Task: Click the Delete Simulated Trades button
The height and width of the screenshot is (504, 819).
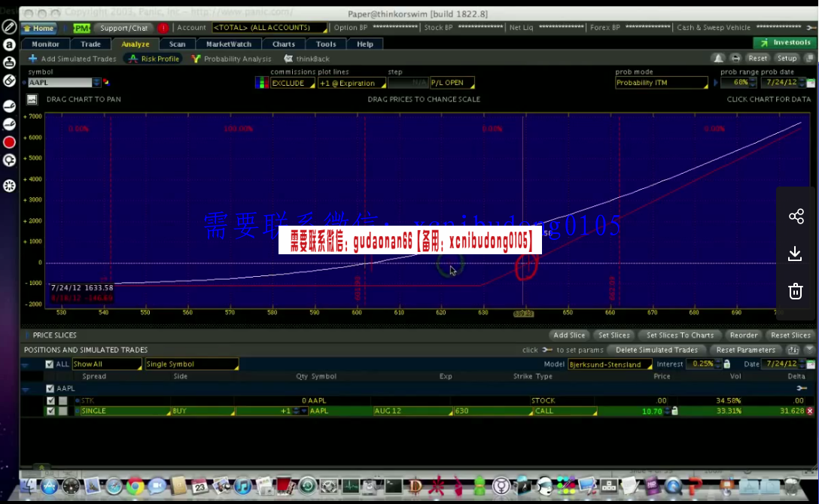Action: (x=656, y=350)
